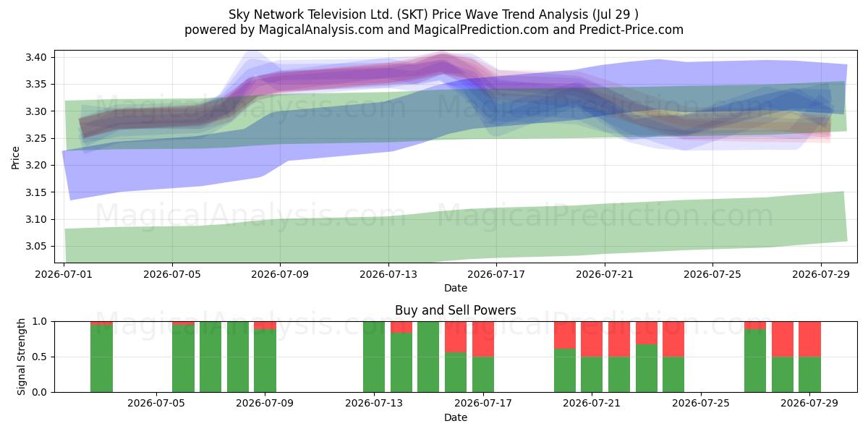Image resolution: width=868 pixels, height=434 pixels.
Task: Click the 2026-07-01 date on price chart
Action: point(64,274)
